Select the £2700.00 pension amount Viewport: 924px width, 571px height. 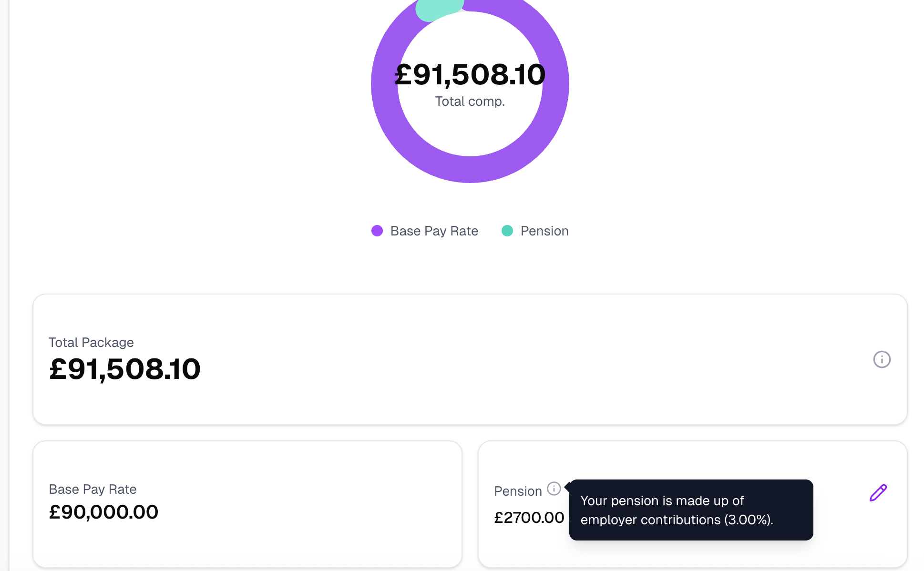(529, 518)
